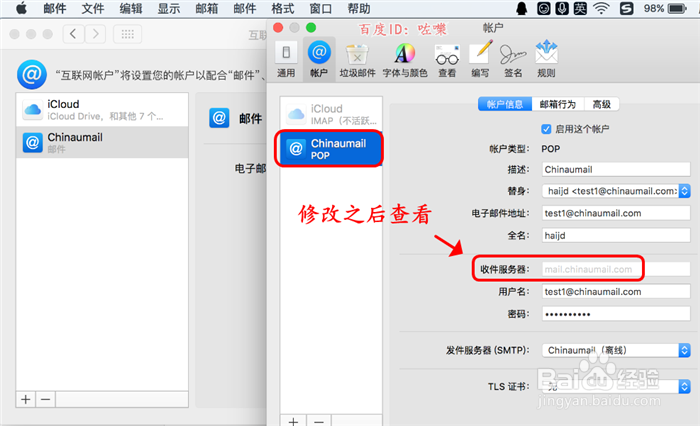Click the Incoming Mail Server (收件服务器) field

(616, 269)
